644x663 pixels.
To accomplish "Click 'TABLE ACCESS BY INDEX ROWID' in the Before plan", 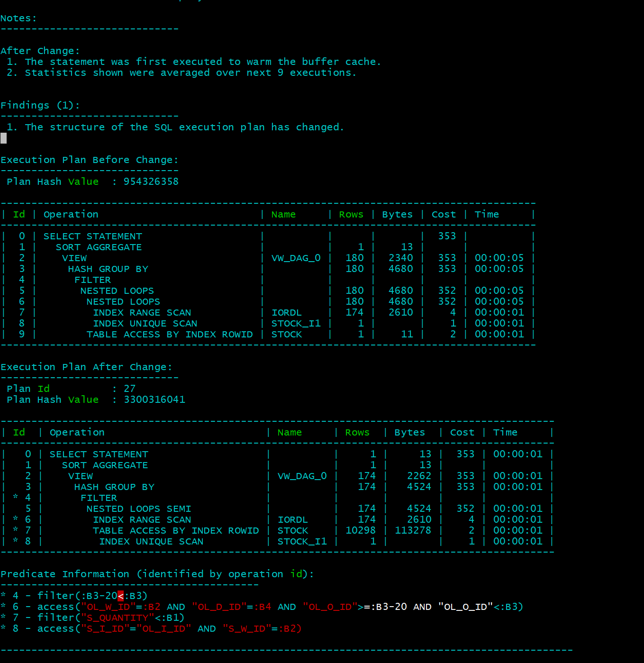I will (x=170, y=335).
